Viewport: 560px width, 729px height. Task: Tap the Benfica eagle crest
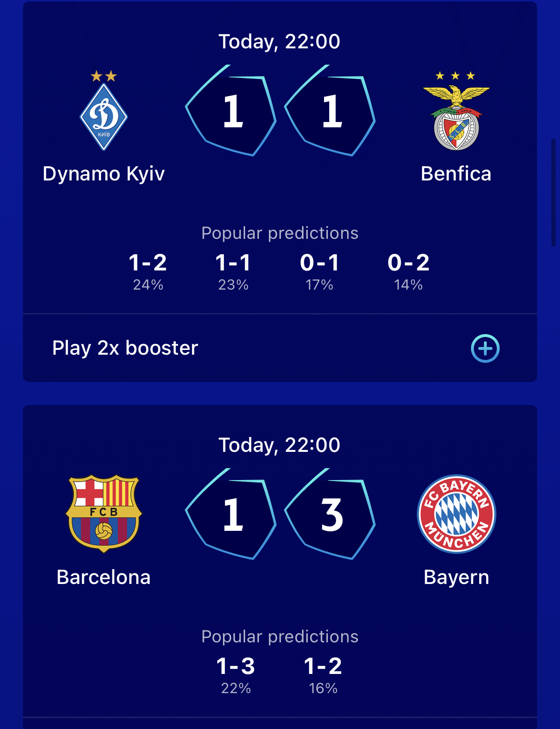pyautogui.click(x=456, y=118)
